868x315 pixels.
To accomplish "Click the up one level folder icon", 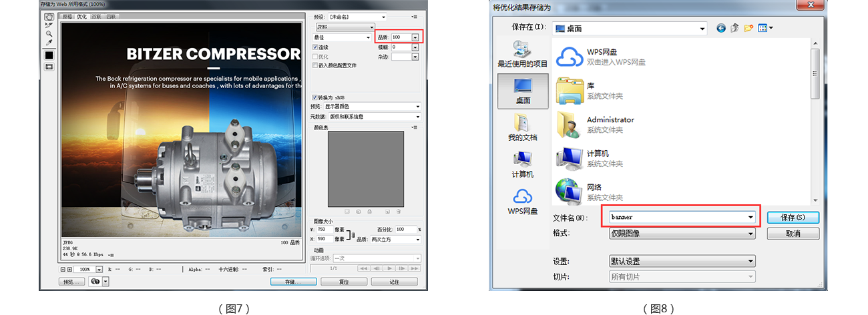I will coord(734,28).
